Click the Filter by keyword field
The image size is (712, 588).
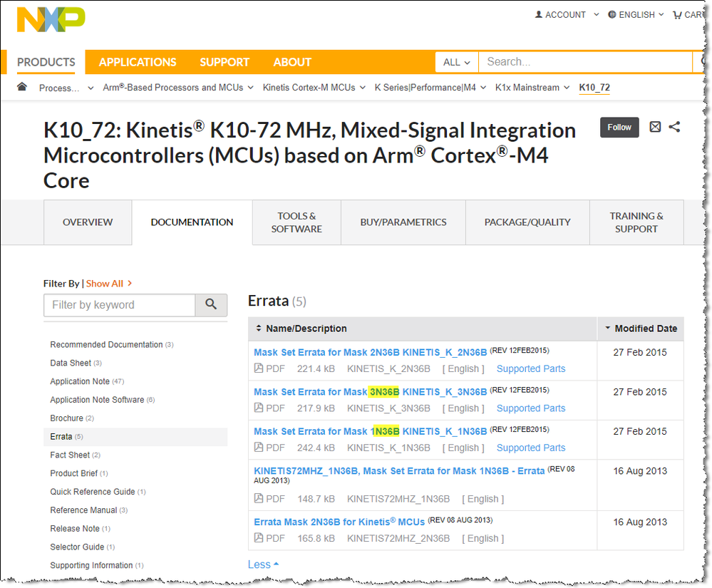tap(120, 304)
